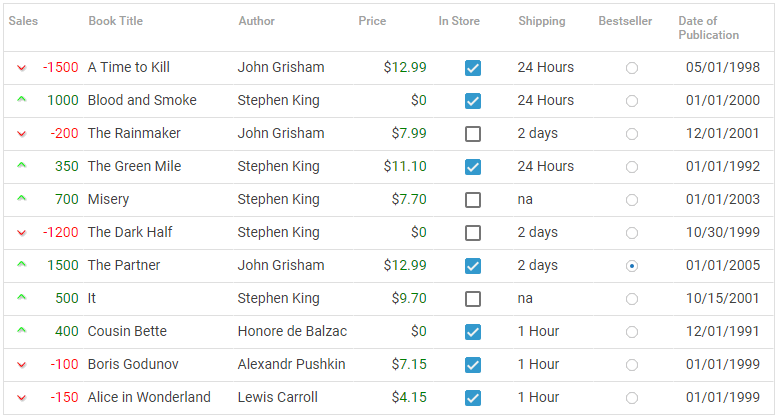Click the Shipping column header
Image resolution: width=779 pixels, height=419 pixels.
click(x=542, y=21)
